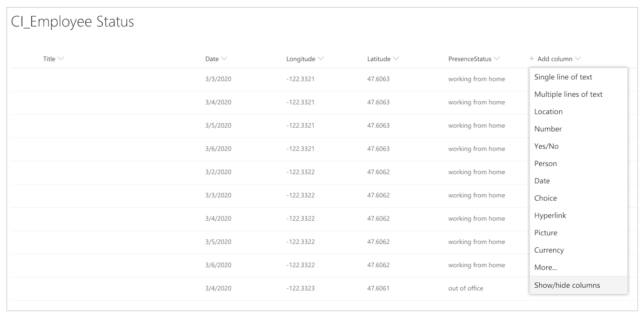Viewport: 644px width, 317px height.
Task: Expand the Longitude column dropdown
Action: tap(322, 58)
